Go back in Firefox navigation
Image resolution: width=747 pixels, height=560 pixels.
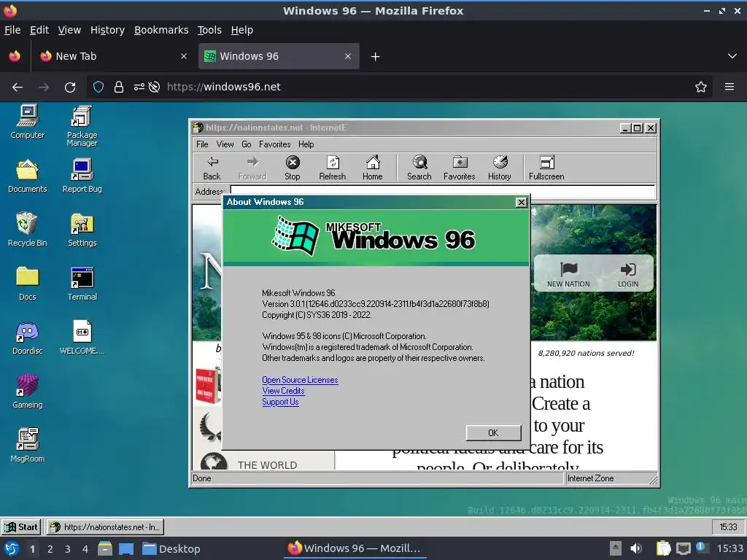[x=18, y=87]
